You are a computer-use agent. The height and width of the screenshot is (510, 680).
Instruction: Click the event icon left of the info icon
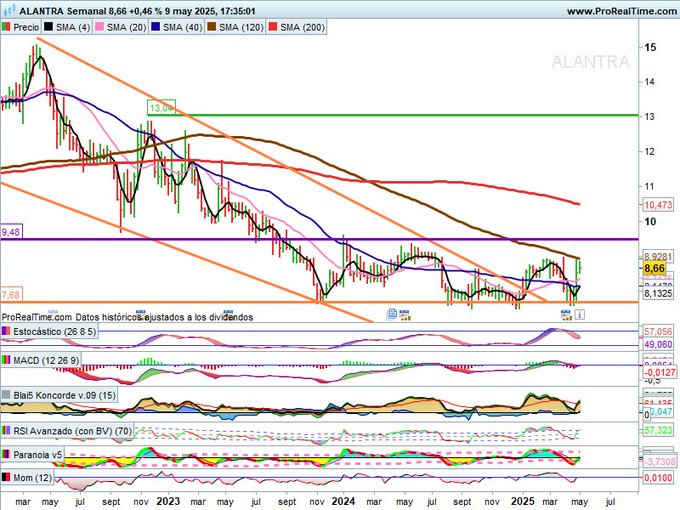point(566,314)
